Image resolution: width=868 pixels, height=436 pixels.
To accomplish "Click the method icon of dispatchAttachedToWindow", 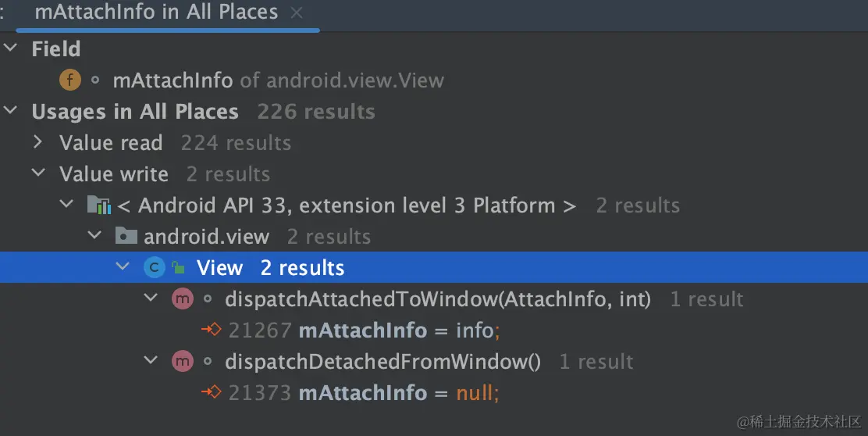I will [x=182, y=299].
